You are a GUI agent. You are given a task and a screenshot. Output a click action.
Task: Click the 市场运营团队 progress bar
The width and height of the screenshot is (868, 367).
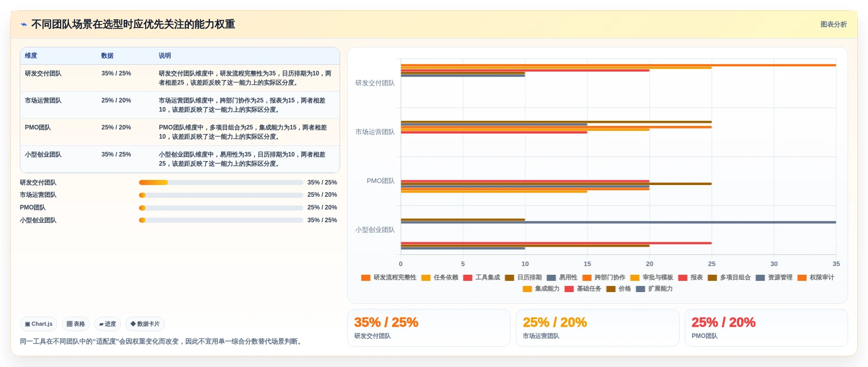[221, 195]
